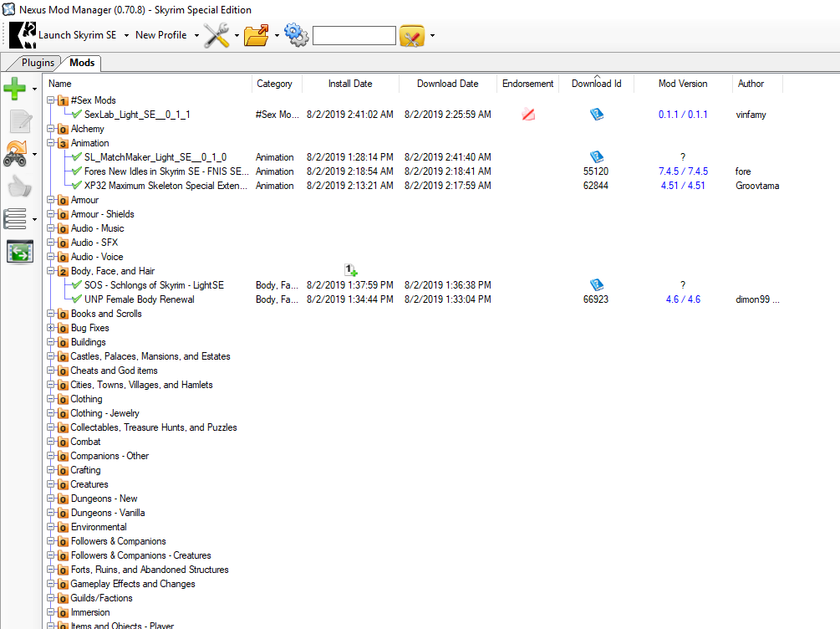Open the tools icon dropdown arrow
Screen dimensions: 840x629
[237, 35]
